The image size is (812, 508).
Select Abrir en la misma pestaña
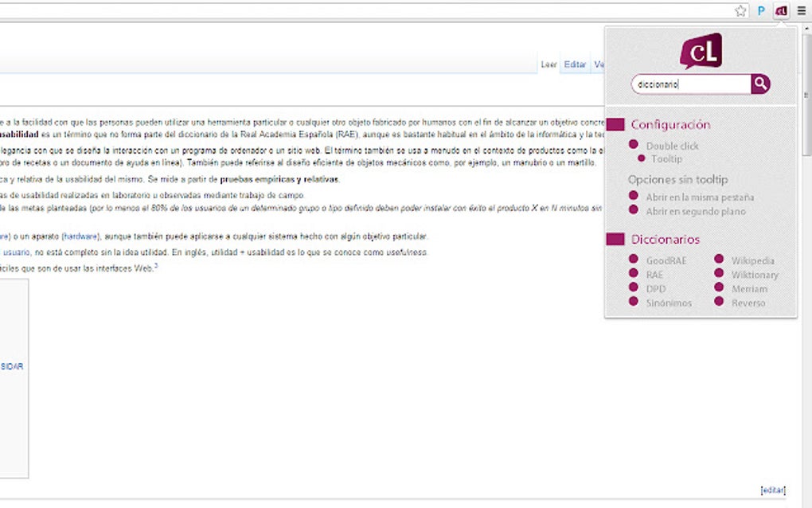point(634,195)
